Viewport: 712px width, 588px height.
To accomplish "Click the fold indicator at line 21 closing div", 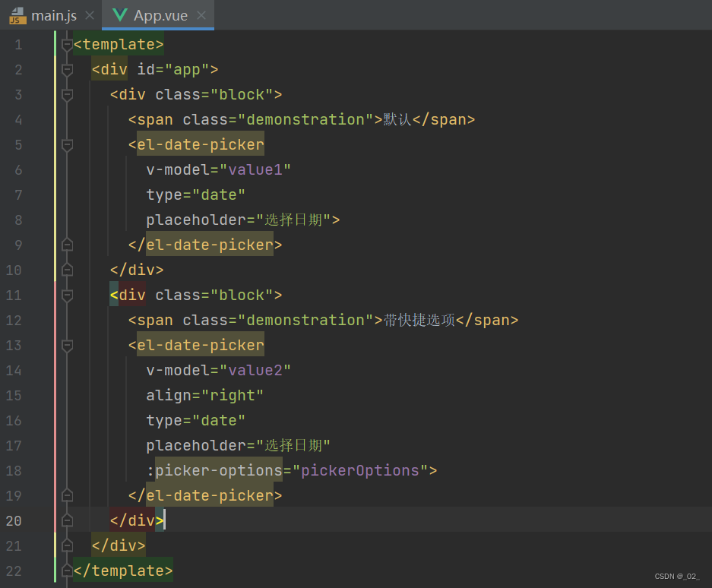I will (67, 545).
